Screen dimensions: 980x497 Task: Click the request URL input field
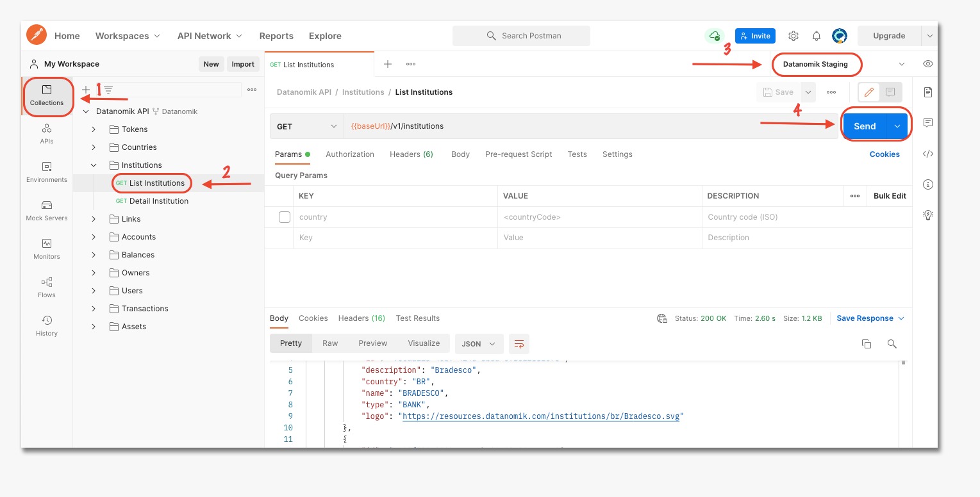pos(591,126)
